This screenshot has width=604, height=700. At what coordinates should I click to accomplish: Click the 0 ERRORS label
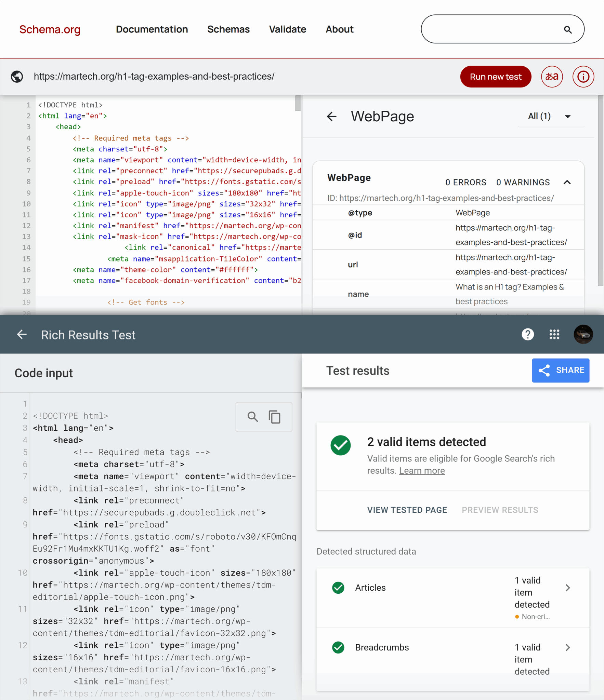tap(466, 182)
